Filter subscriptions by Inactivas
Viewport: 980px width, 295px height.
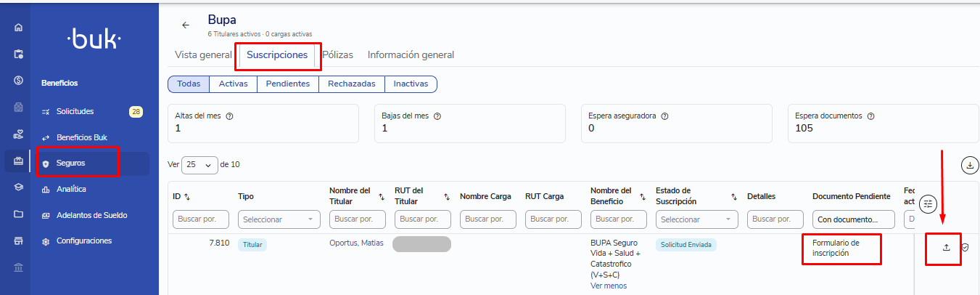411,84
